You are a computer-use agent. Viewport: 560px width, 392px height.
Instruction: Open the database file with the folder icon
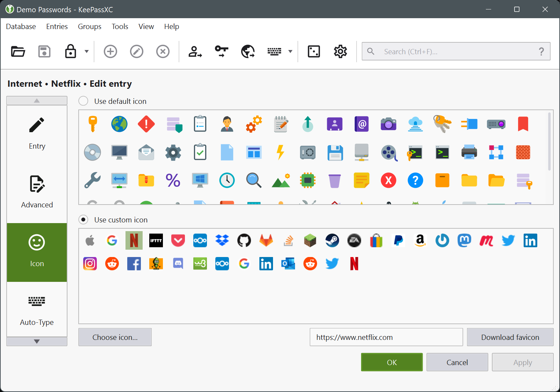[x=18, y=51]
